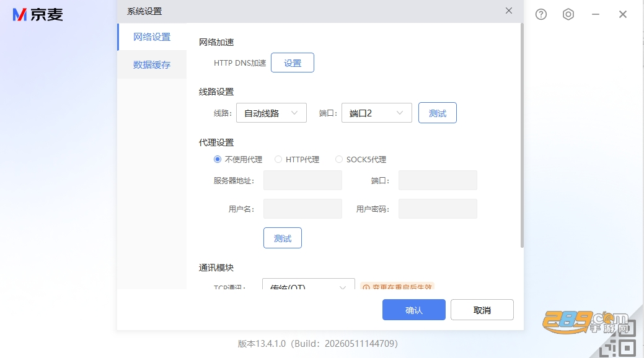The width and height of the screenshot is (644, 358).
Task: Cancel with the 取消 button
Action: coord(482,310)
